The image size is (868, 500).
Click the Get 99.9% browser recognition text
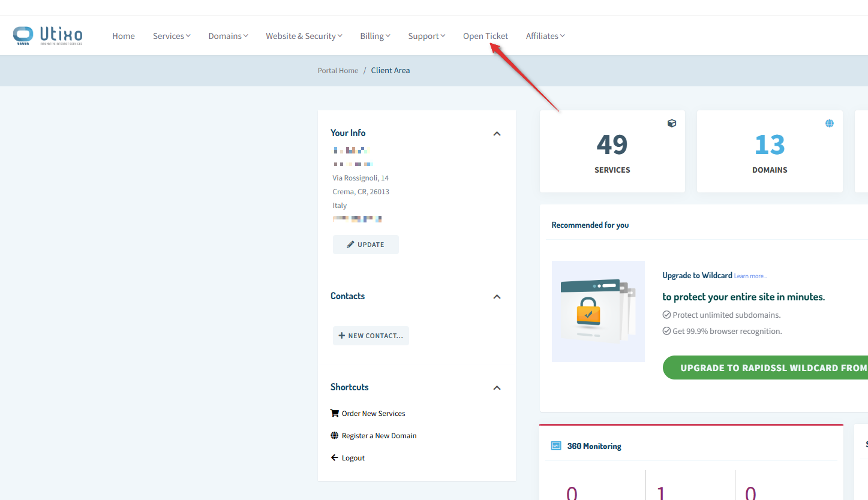[727, 331]
